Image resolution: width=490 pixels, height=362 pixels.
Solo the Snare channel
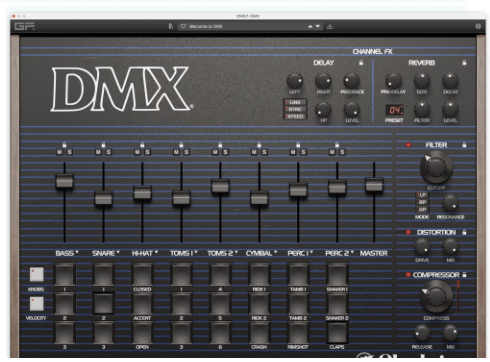click(108, 152)
